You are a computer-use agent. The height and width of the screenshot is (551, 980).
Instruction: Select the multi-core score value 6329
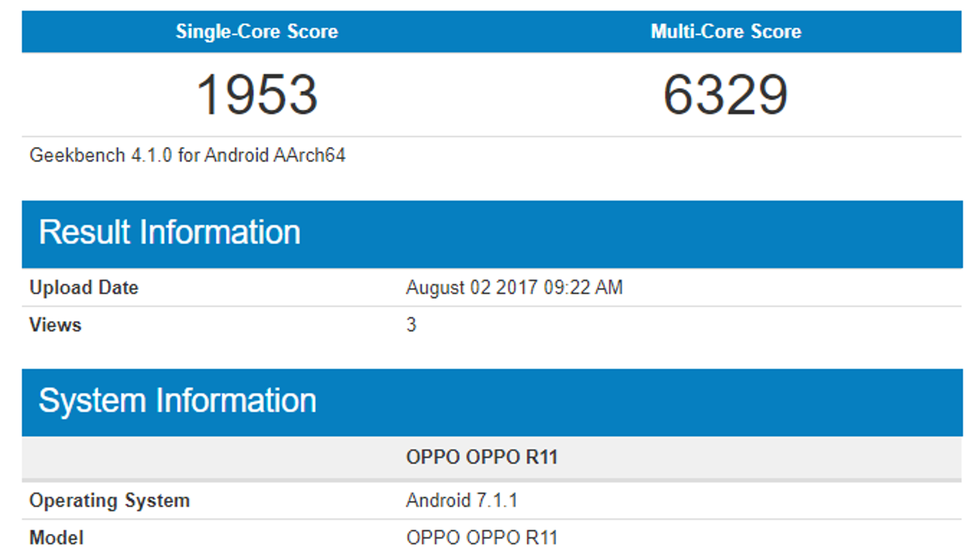[x=726, y=94]
